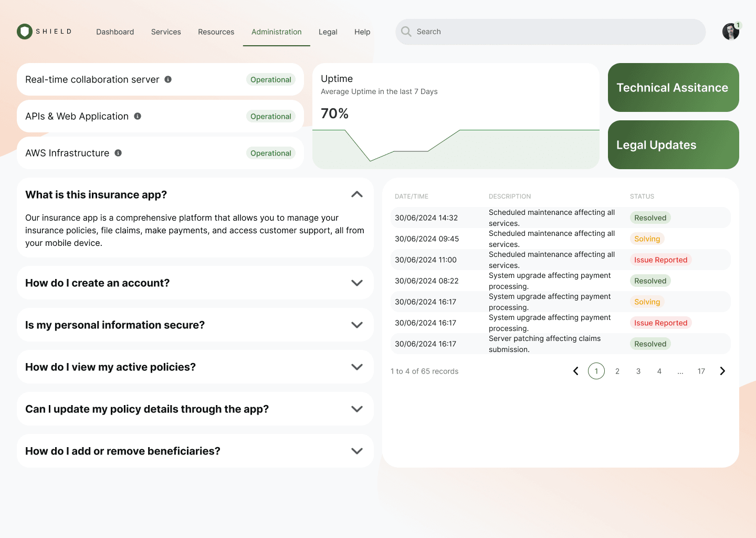The image size is (756, 538).
Task: Collapse the "What is this insurance app?" section
Action: 357,194
